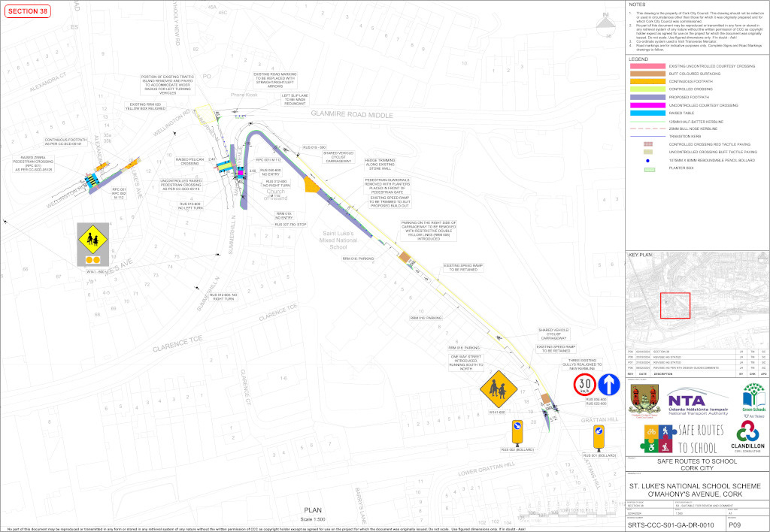Click the orange continuous footpath swatch

(647, 81)
